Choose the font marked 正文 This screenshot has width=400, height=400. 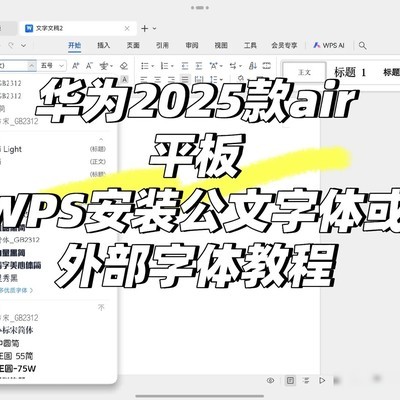point(53,162)
